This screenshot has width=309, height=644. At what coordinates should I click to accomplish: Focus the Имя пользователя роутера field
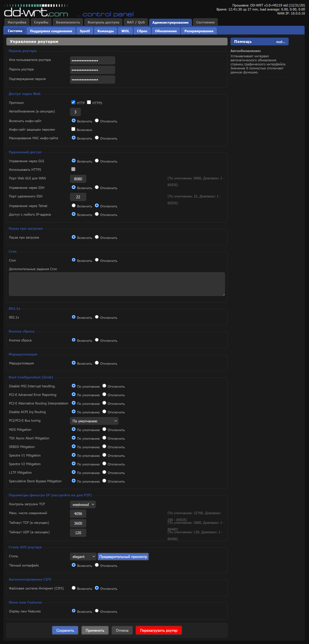(x=92, y=60)
